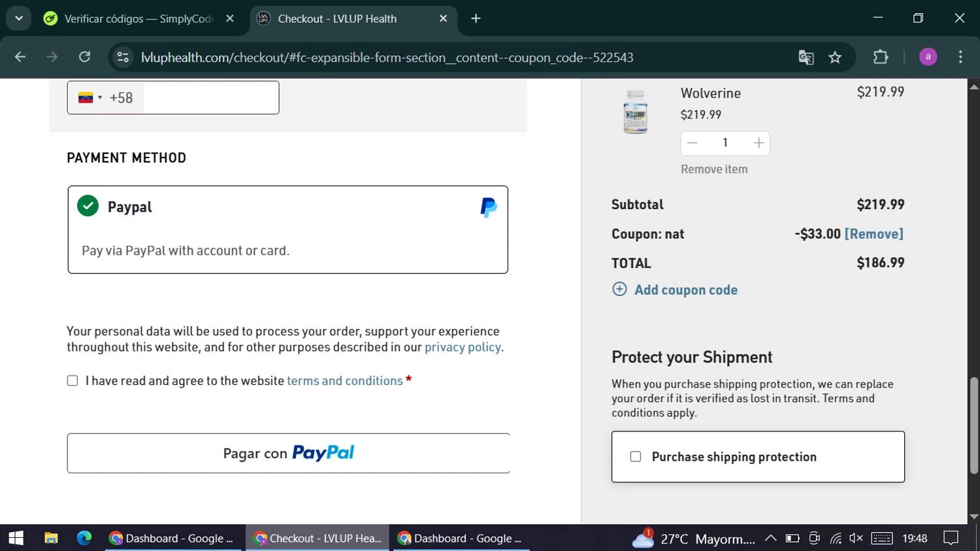Open the notifications action center
Image resolution: width=980 pixels, height=551 pixels.
pos(951,538)
